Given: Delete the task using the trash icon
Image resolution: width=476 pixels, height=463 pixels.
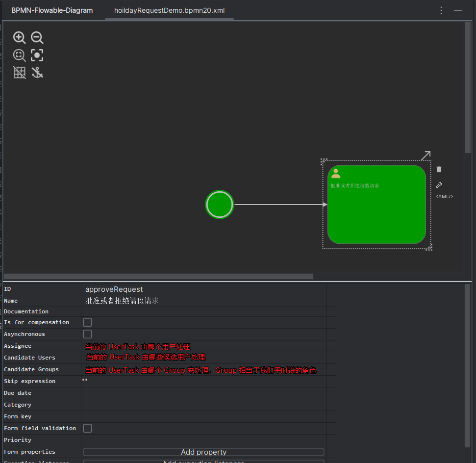Looking at the screenshot, I should click(439, 169).
